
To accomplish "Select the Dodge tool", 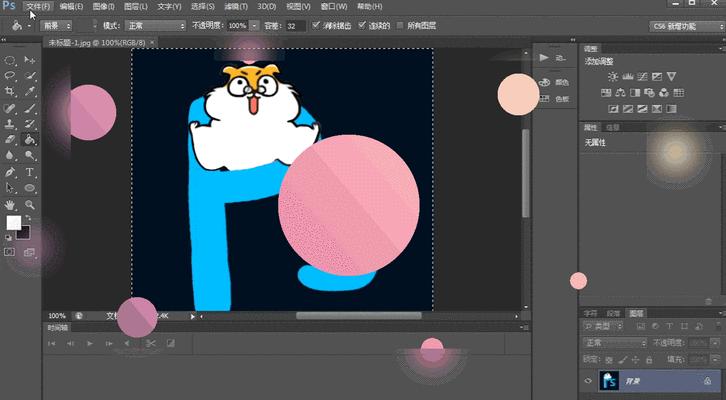I will point(30,155).
